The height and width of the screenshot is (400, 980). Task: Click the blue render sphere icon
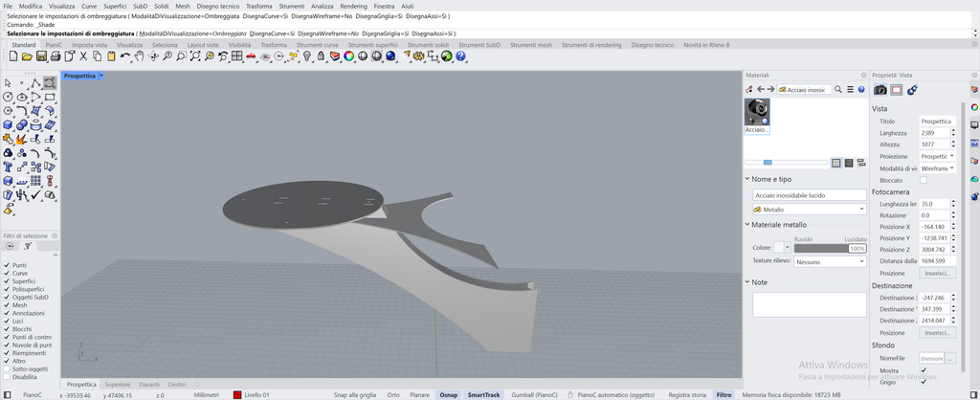pos(390,56)
